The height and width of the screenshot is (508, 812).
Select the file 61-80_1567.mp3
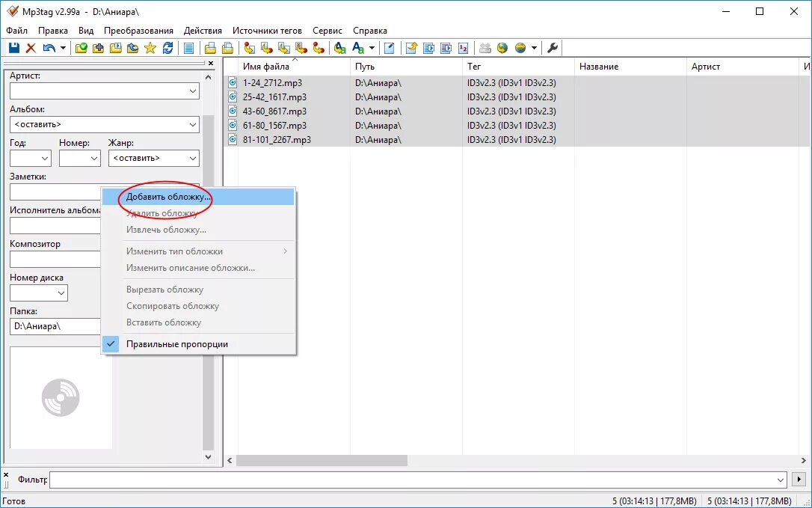[274, 126]
